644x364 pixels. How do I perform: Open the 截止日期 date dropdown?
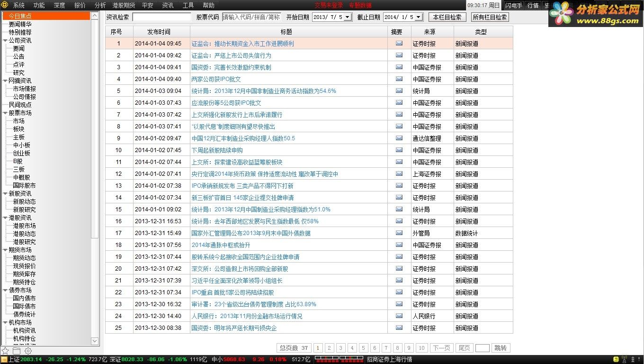point(418,17)
